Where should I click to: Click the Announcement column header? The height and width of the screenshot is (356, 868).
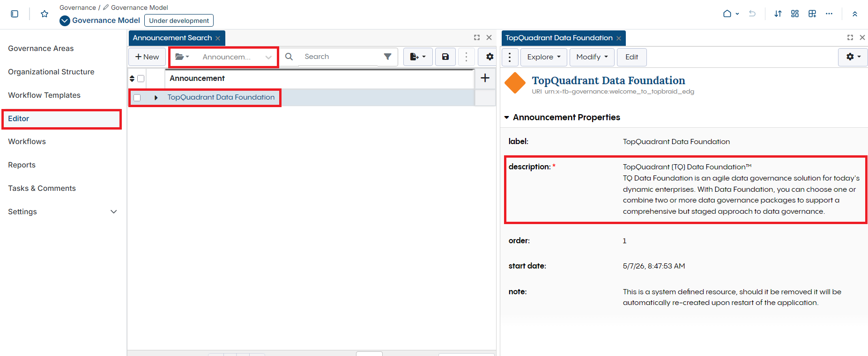197,79
